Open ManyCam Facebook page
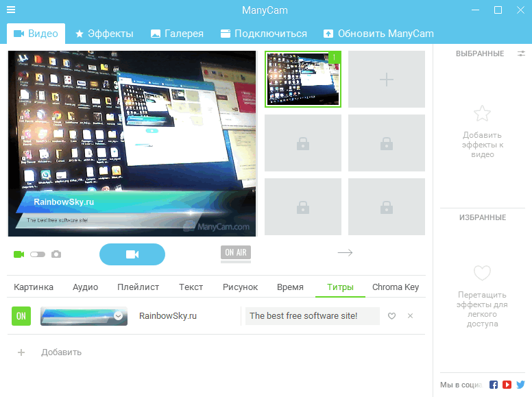Image resolution: width=532 pixels, height=397 pixels. point(494,385)
